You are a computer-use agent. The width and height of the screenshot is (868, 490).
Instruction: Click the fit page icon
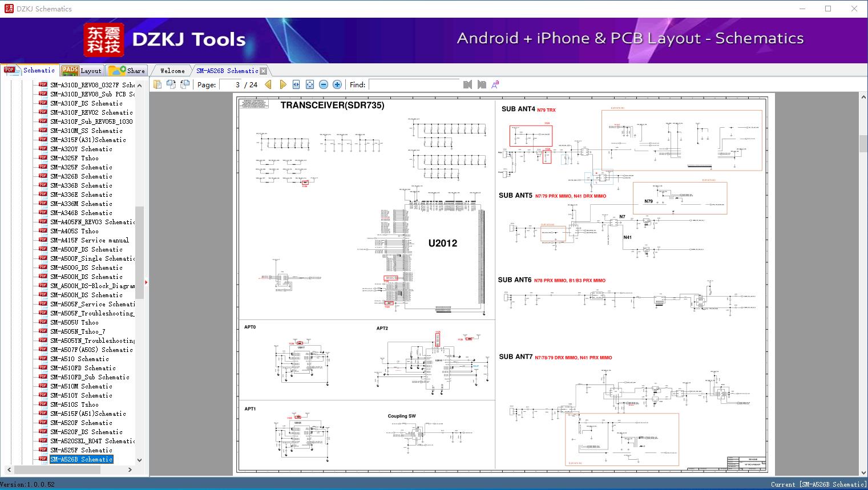(x=310, y=84)
